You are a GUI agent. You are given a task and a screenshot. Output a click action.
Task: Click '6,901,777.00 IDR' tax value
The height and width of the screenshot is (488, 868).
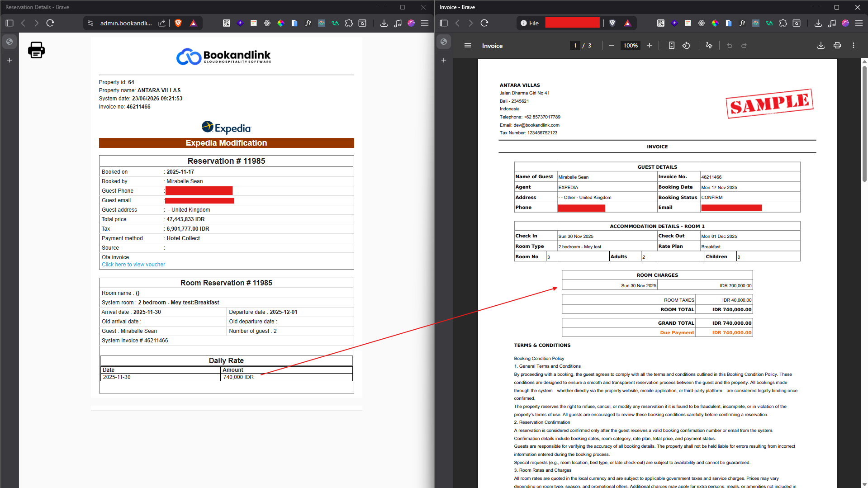click(x=188, y=229)
